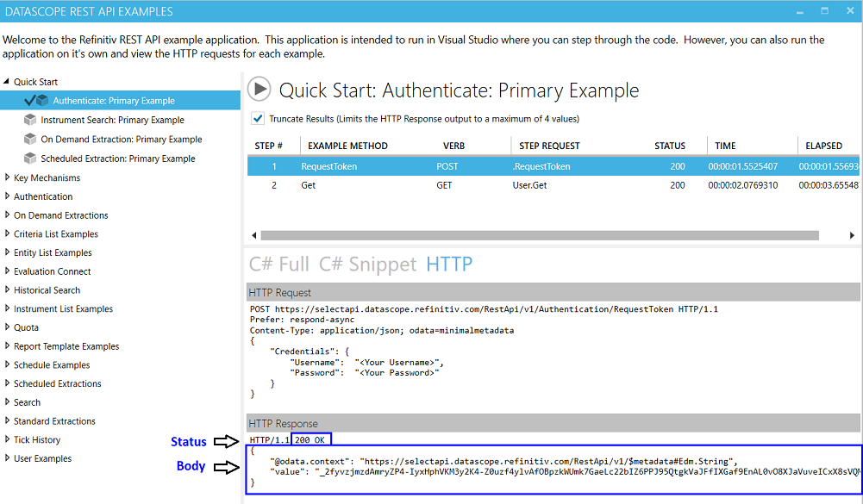Sort by EXAMPLE METHOD column header
This screenshot has height=504, width=863.
pos(347,146)
